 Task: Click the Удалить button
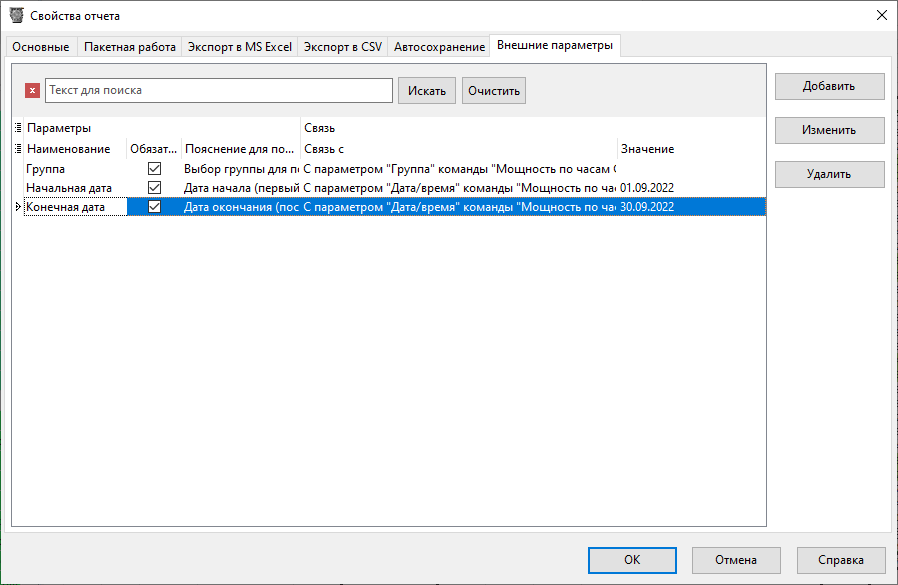(829, 174)
